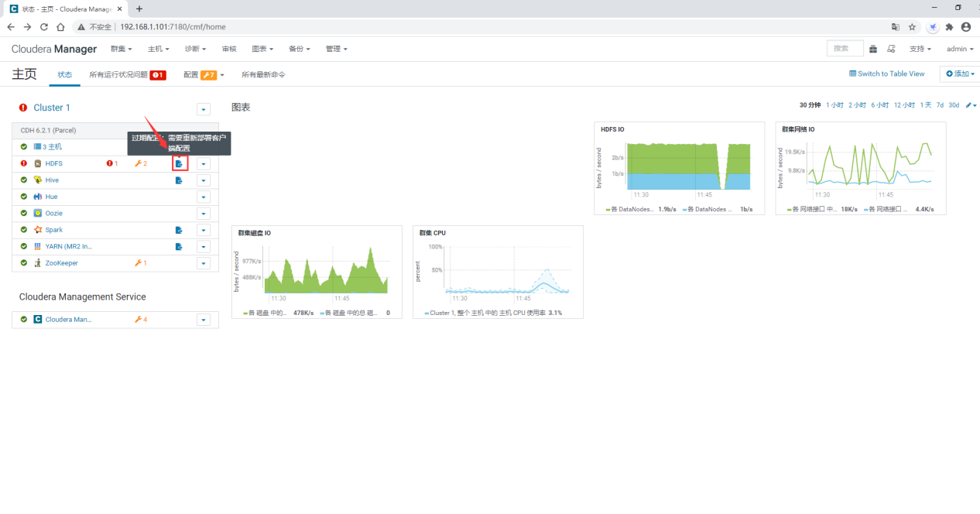
Task: Open the Oozie service actions dropdown
Action: tap(203, 214)
